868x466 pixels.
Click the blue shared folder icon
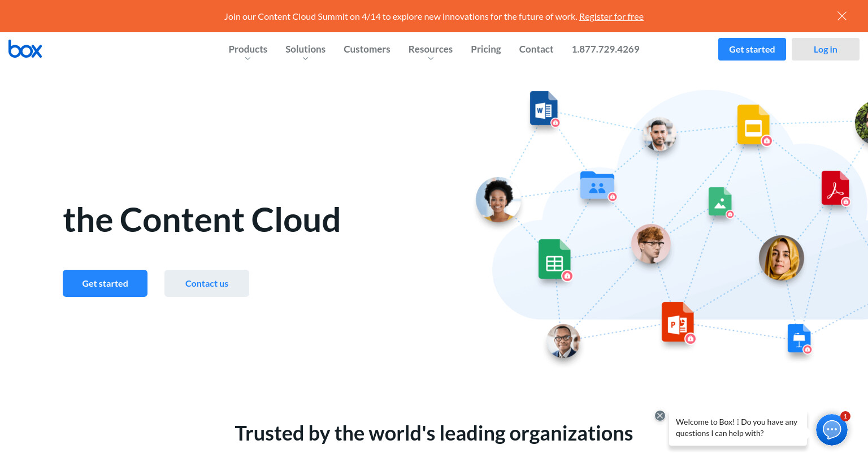click(x=597, y=185)
